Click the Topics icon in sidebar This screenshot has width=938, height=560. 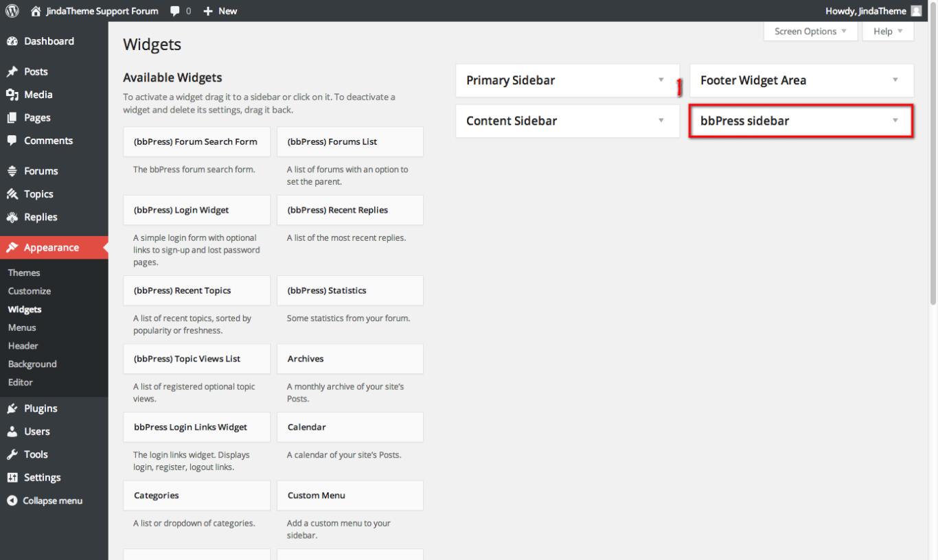pos(12,194)
